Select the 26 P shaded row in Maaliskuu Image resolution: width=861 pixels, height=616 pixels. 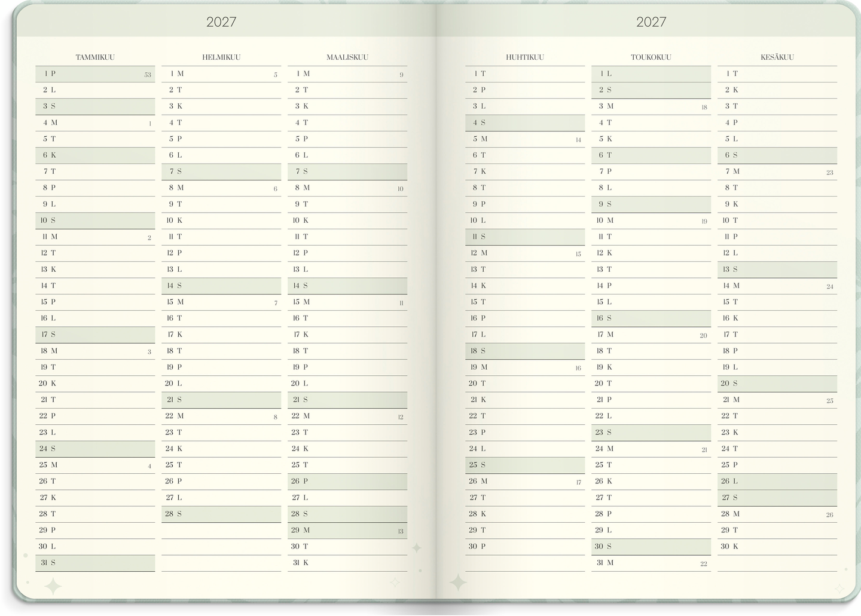click(347, 481)
